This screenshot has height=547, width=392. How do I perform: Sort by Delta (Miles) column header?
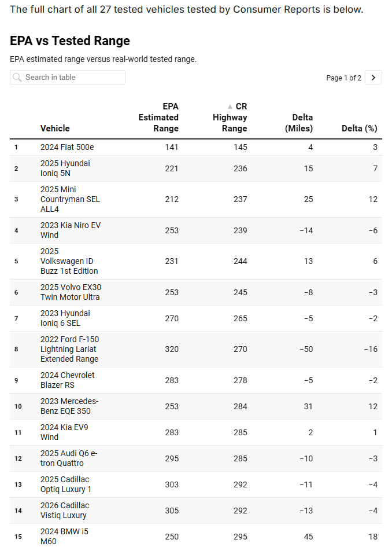pyautogui.click(x=298, y=123)
